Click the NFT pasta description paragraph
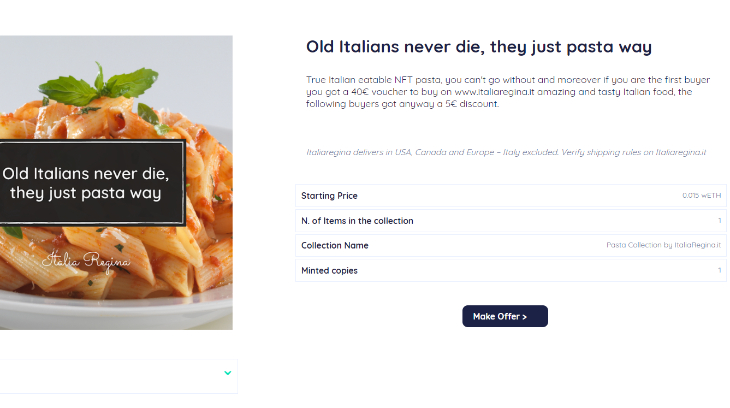Viewport: 730px width, 408px height. (x=500, y=91)
